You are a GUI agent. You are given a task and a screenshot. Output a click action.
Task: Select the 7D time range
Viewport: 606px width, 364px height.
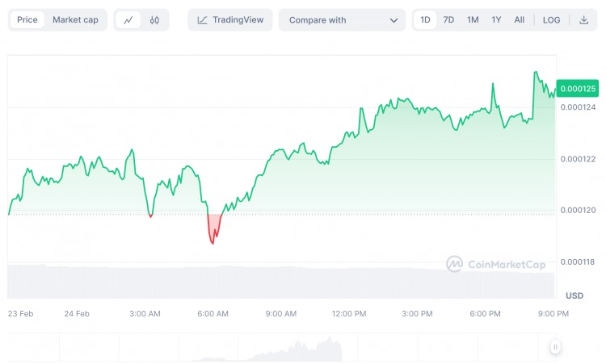(x=448, y=20)
